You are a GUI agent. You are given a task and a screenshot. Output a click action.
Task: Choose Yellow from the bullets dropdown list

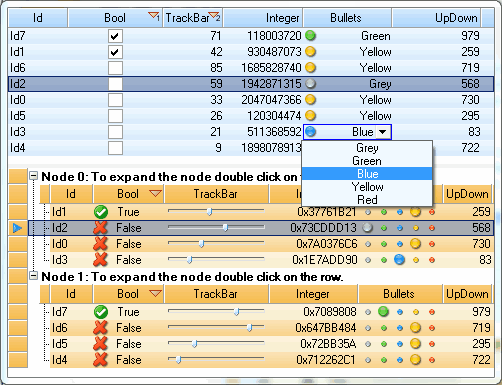[367, 187]
